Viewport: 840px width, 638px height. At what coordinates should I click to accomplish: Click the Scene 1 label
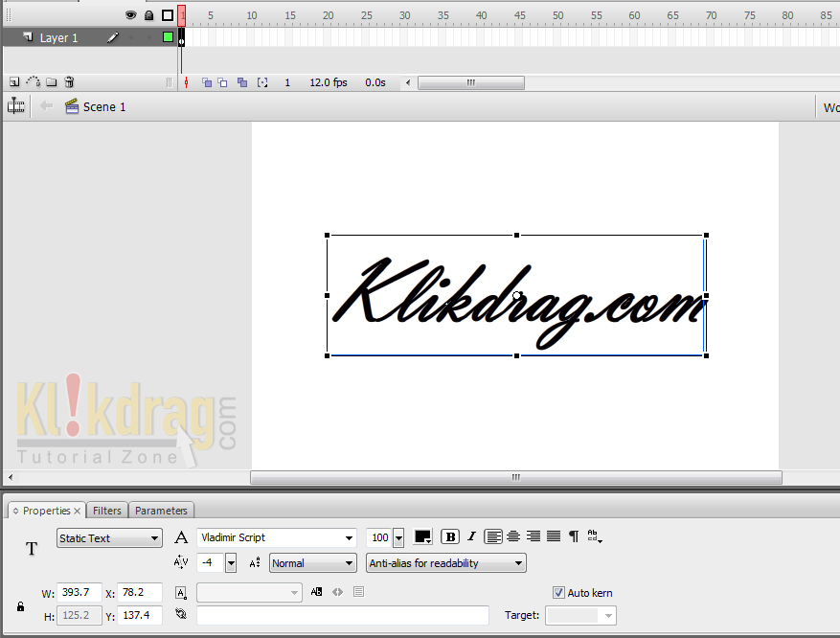click(104, 106)
